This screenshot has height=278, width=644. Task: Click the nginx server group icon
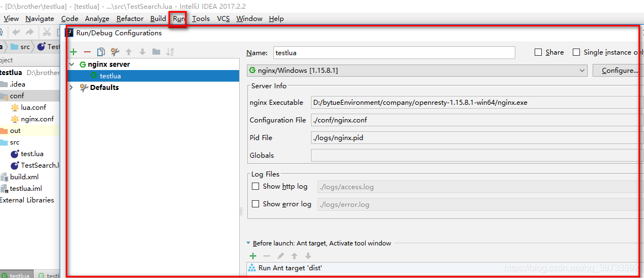pos(82,65)
